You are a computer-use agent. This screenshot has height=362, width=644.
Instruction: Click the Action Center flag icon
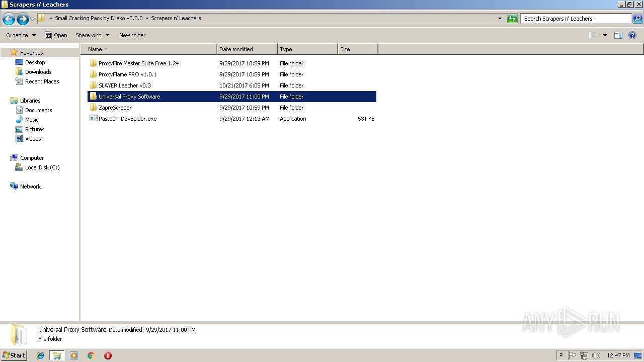572,355
